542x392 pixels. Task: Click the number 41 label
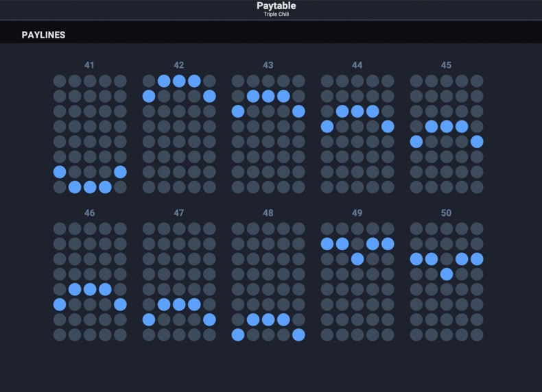(89, 65)
